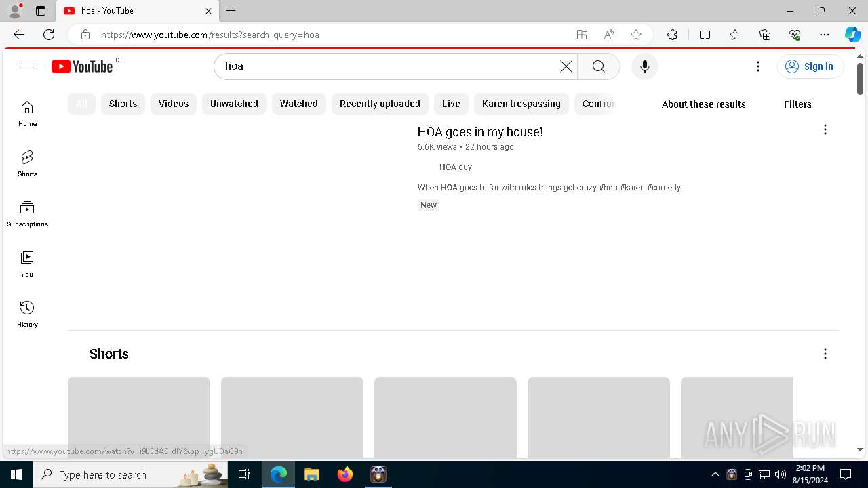The image size is (868, 488).
Task: Open Edge tab actions menu
Action: coord(41,11)
